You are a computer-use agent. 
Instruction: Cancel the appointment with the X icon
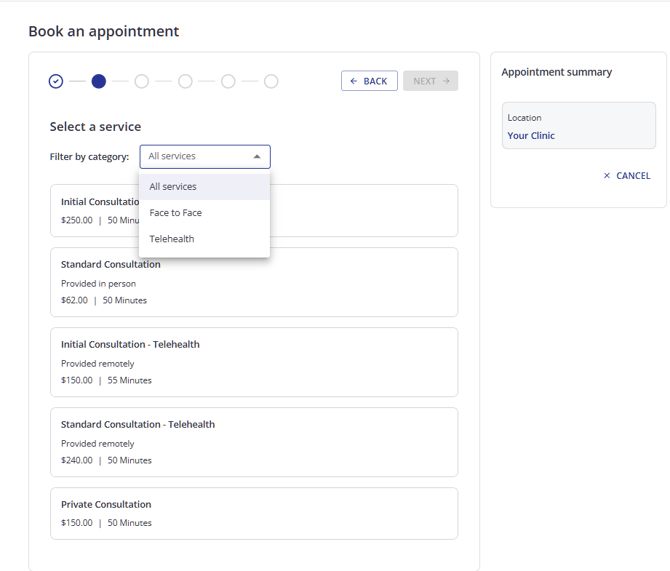tap(607, 176)
